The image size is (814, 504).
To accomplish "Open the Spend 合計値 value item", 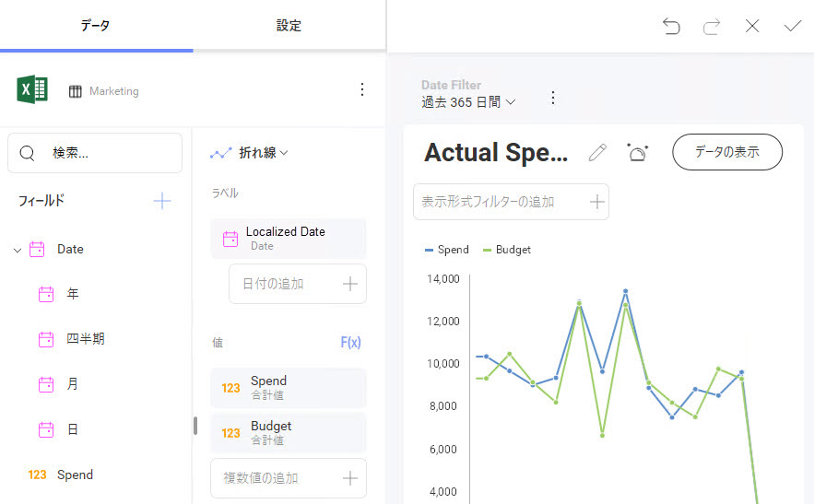I will click(x=289, y=388).
